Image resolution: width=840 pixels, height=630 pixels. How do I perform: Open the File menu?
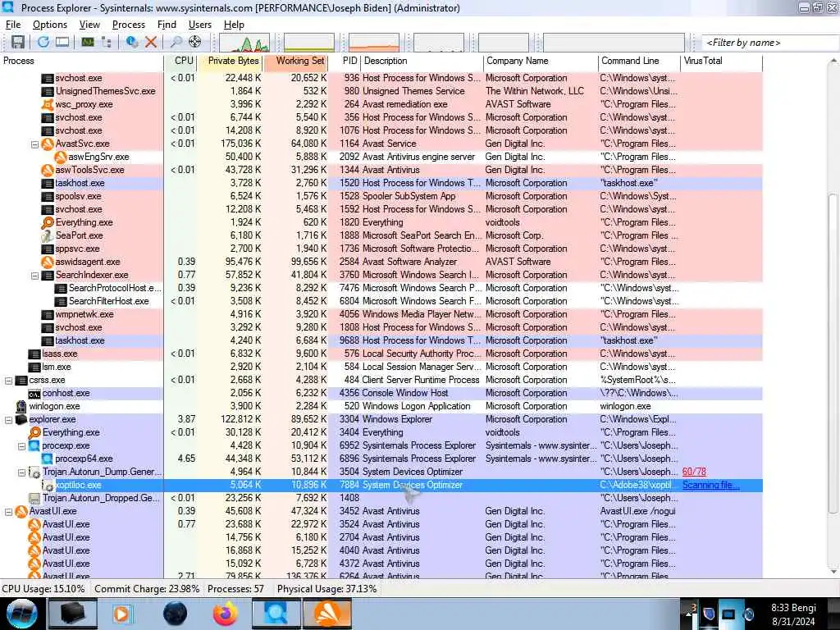click(x=13, y=25)
